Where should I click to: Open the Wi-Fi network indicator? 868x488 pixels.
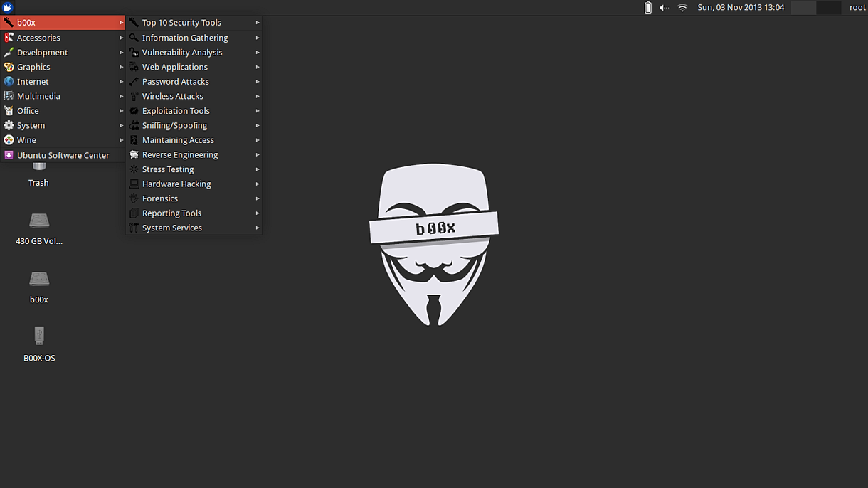tap(682, 7)
